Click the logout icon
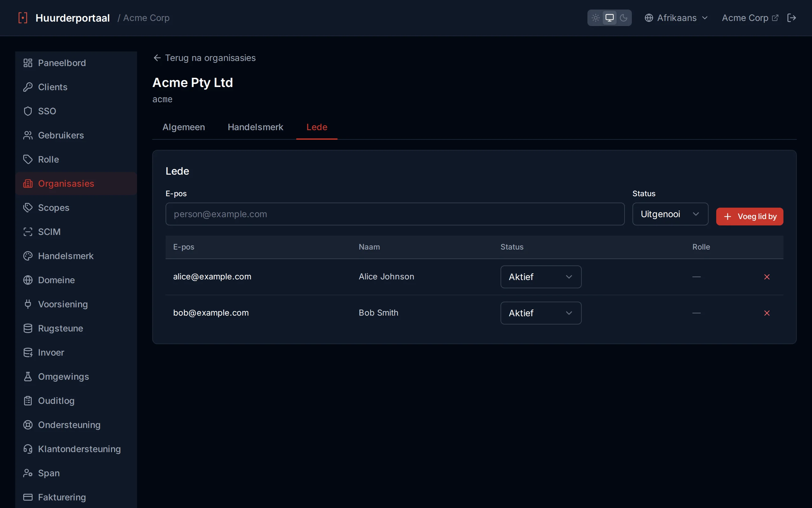Screen dimensions: 812x508 click(791, 18)
